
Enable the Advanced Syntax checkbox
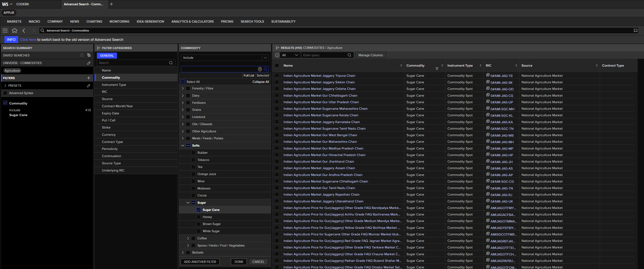pyautogui.click(x=5, y=93)
